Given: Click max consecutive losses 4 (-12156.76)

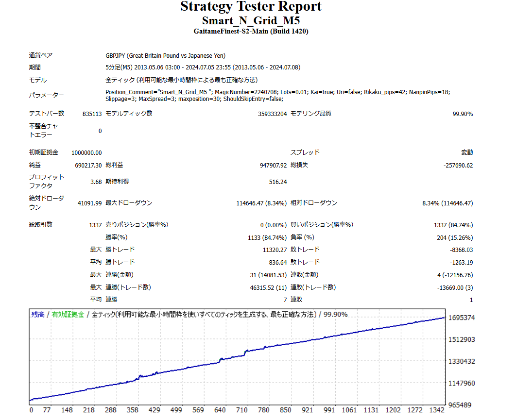Looking at the screenshot, I should pos(455,275).
